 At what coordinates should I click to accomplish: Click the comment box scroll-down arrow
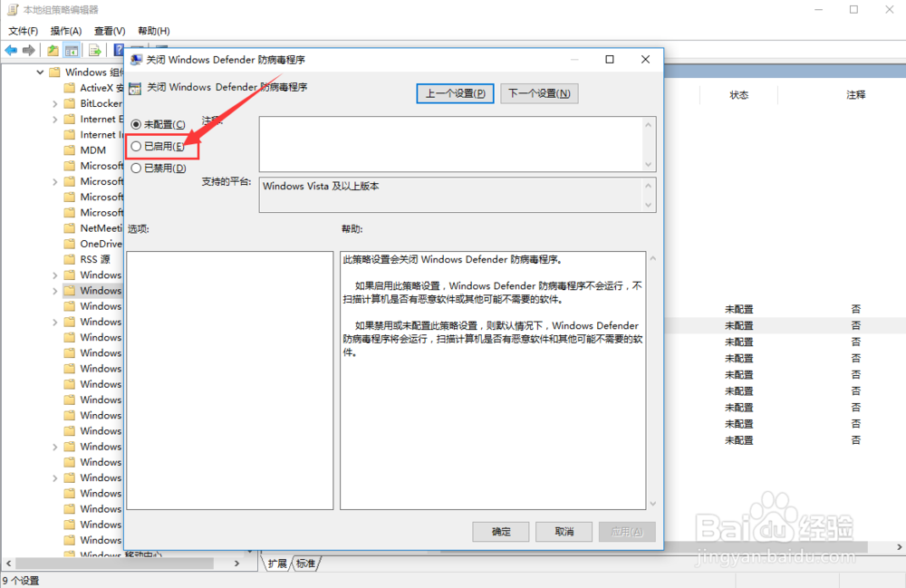(x=649, y=165)
